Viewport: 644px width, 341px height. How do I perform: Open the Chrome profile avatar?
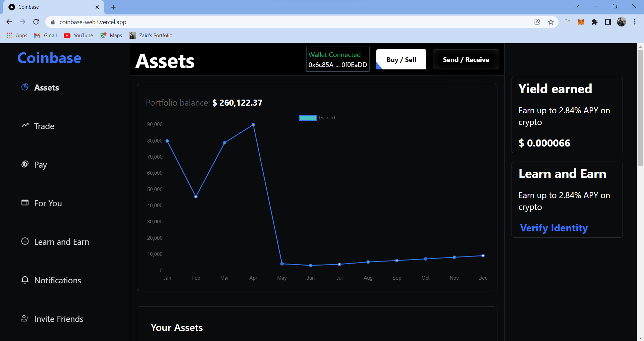[x=622, y=22]
